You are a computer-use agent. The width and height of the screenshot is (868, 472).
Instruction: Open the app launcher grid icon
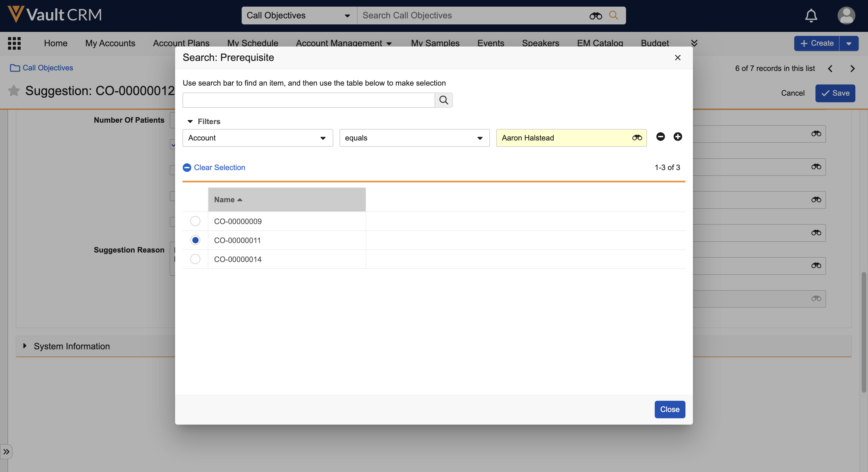point(14,43)
